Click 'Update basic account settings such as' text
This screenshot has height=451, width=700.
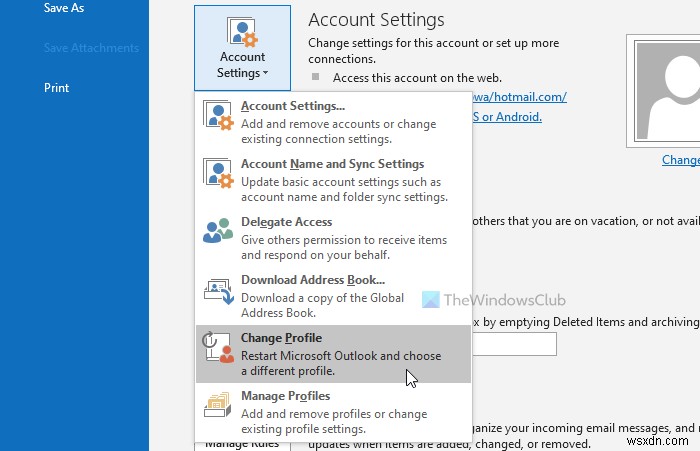341,182
